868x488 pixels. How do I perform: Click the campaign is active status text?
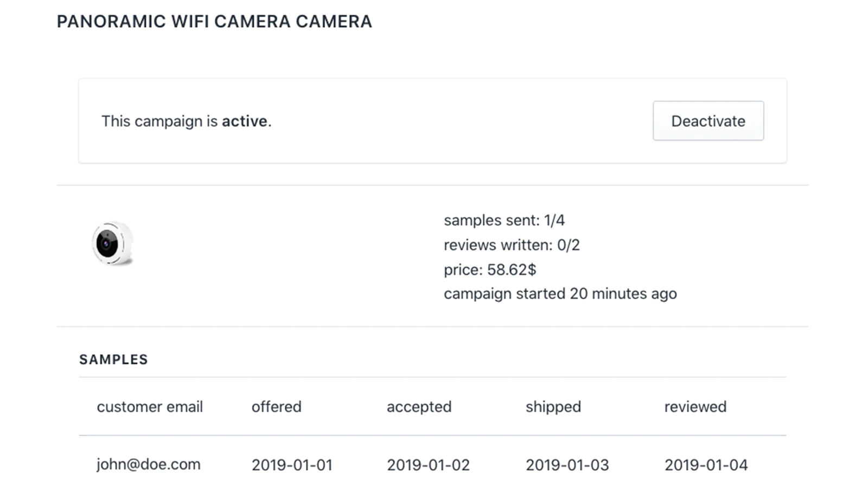(x=186, y=121)
